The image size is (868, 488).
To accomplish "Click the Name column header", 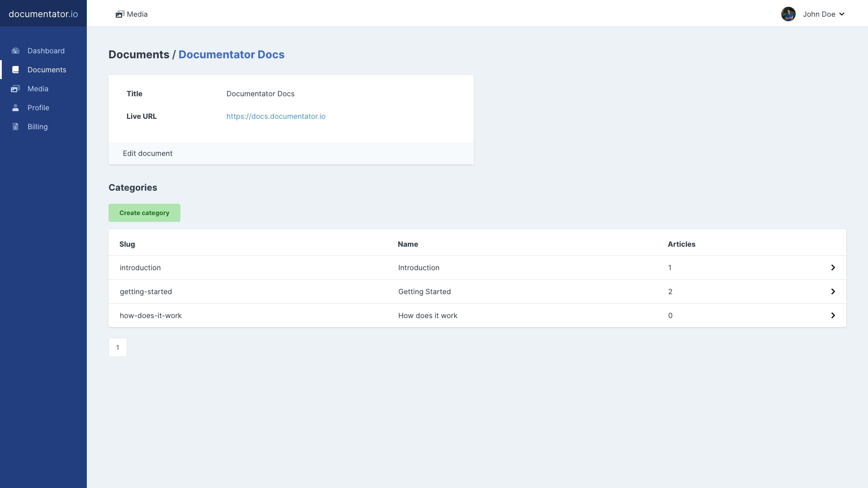I will [408, 244].
